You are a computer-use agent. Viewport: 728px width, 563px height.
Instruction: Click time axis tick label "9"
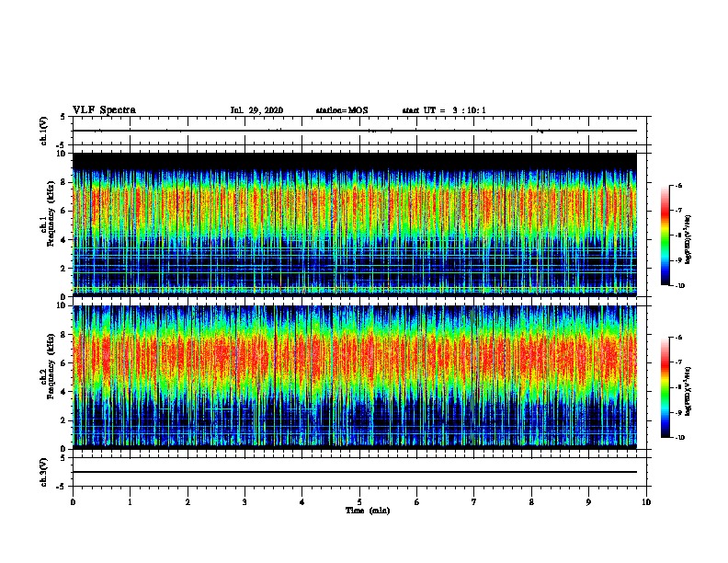pos(588,502)
